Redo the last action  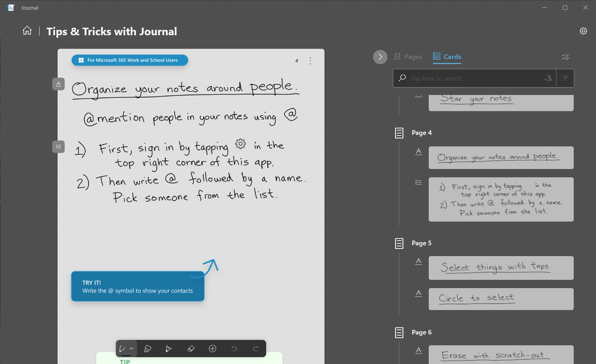tap(256, 349)
